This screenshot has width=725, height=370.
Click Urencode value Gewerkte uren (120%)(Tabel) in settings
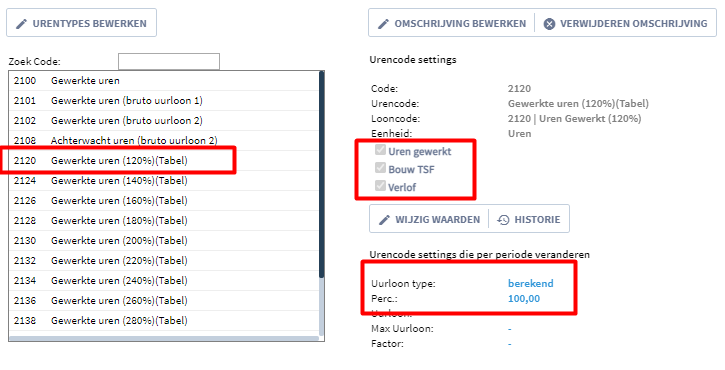(578, 104)
